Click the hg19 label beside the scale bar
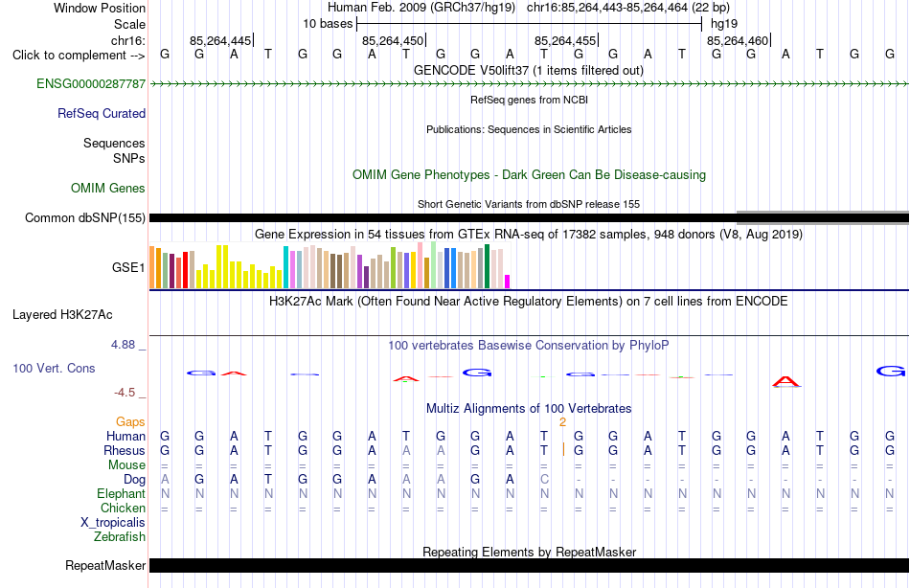 [x=724, y=24]
